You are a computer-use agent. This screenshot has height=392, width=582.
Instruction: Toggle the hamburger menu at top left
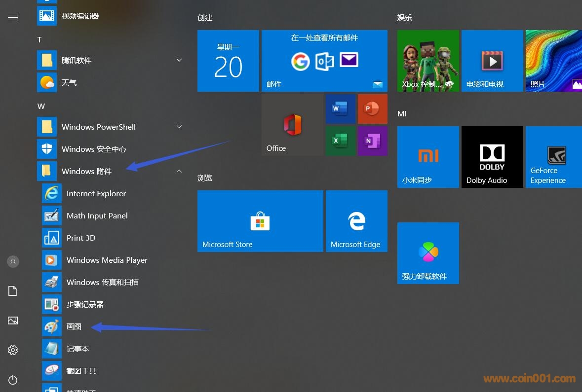pyautogui.click(x=13, y=17)
